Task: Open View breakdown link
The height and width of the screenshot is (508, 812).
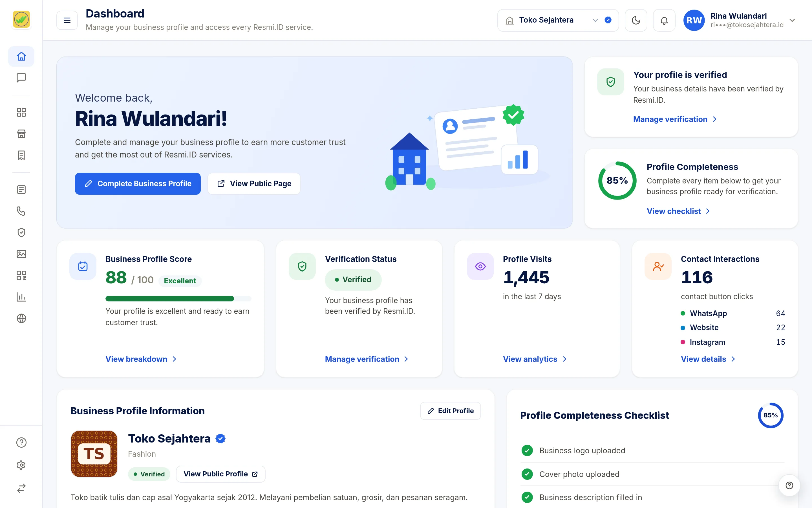Action: (x=141, y=359)
